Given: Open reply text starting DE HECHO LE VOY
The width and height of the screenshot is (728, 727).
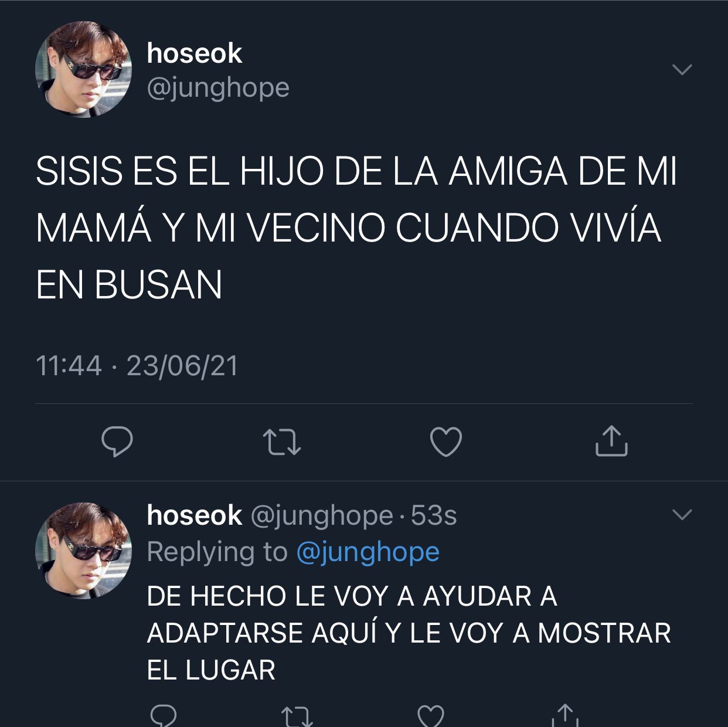Looking at the screenshot, I should click(409, 633).
